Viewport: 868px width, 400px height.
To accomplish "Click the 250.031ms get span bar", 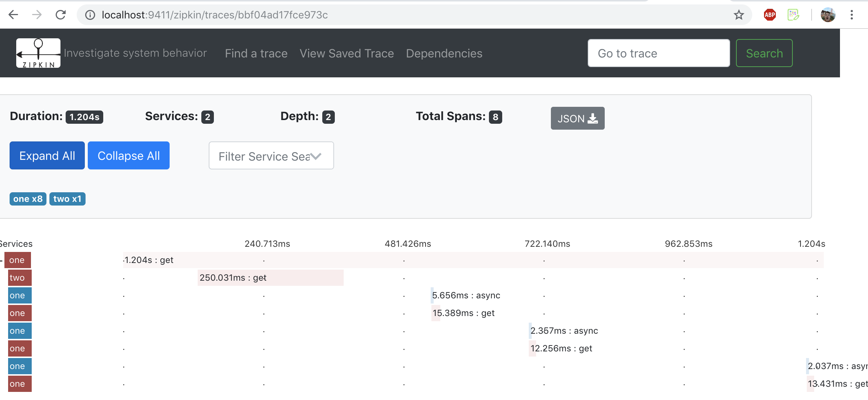I will (x=270, y=278).
